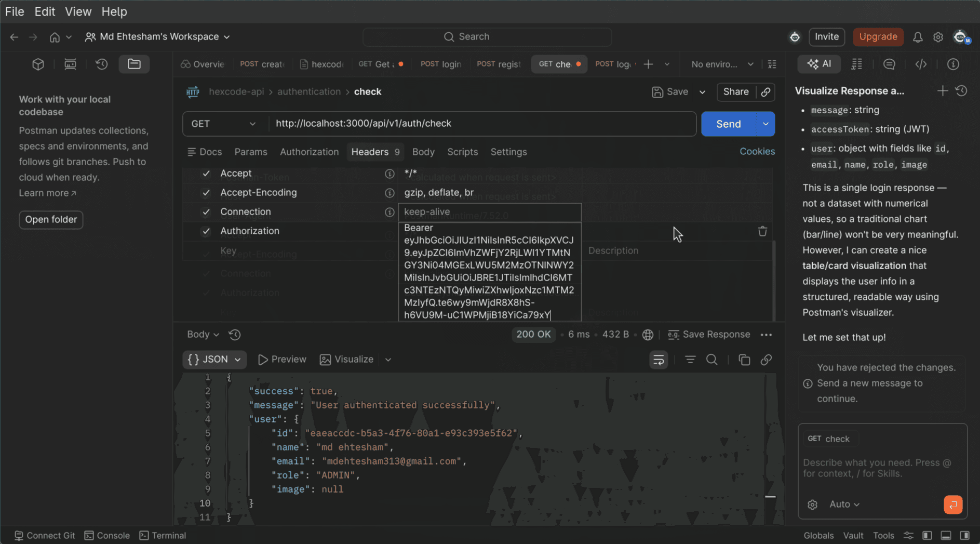Screen dimensions: 980x544
Task: Uncheck the Accept-Encoding header checkbox
Action: pyautogui.click(x=206, y=193)
